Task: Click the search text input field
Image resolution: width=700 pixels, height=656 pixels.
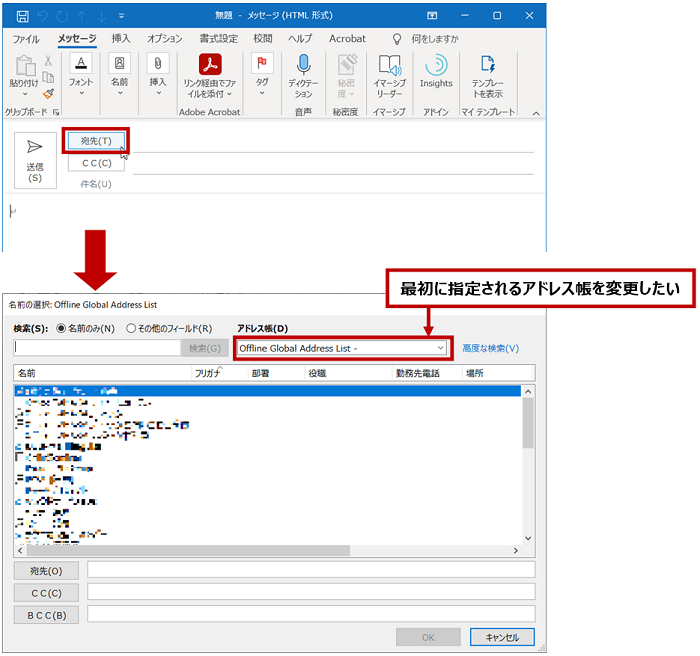Action: click(x=96, y=348)
